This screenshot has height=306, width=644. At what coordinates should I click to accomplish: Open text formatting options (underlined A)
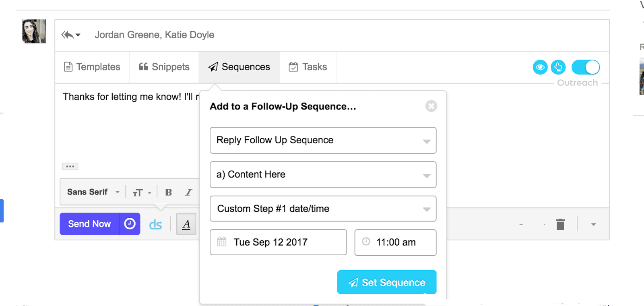[x=186, y=224]
